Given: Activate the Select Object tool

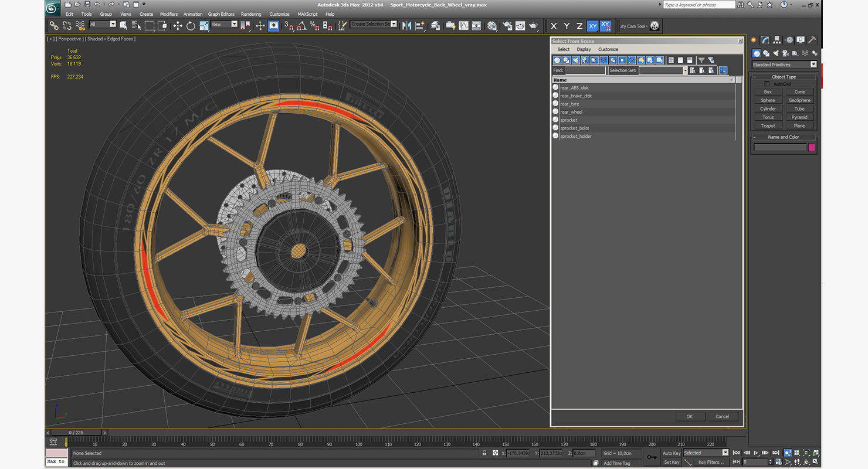Looking at the screenshot, I should [x=123, y=26].
